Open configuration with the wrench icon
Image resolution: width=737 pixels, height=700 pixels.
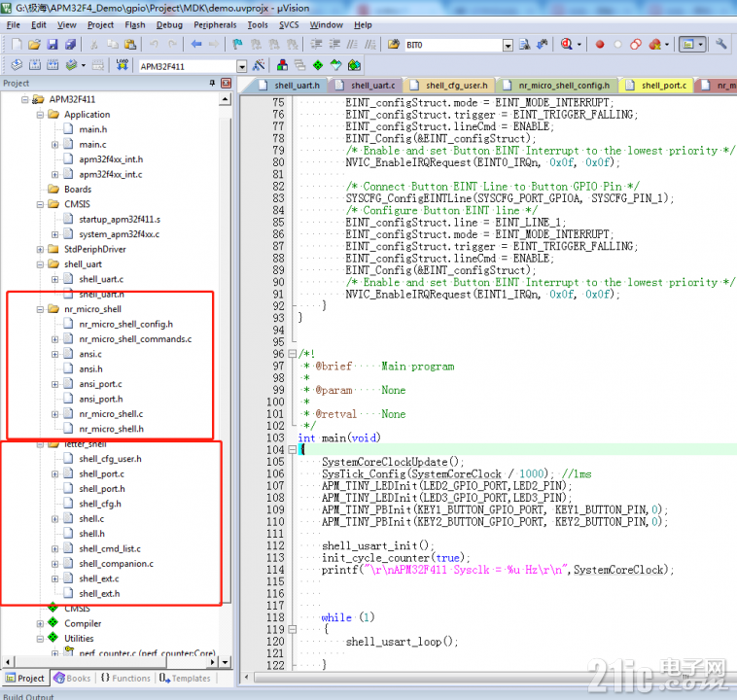[721, 44]
